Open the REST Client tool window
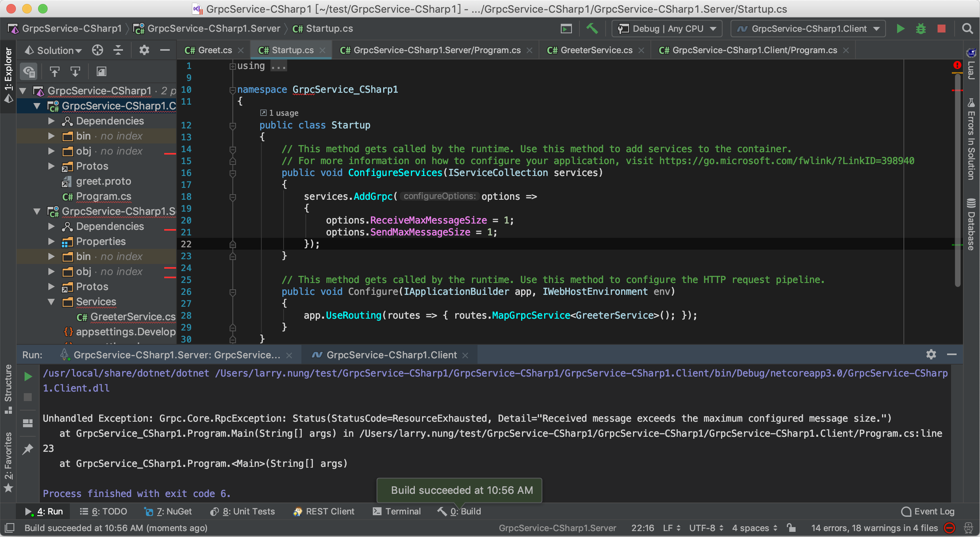 click(x=324, y=511)
